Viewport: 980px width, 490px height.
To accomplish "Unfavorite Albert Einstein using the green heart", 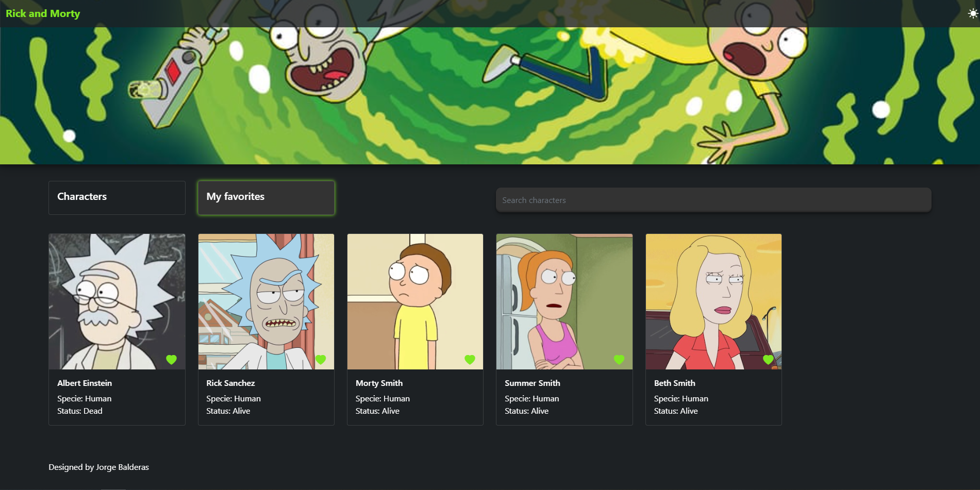I will click(x=172, y=360).
